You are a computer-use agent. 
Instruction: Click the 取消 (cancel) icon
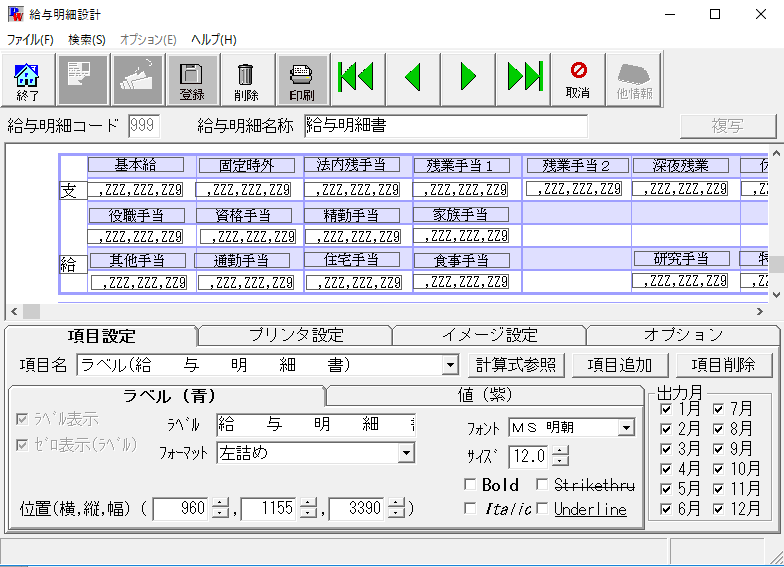(x=578, y=80)
